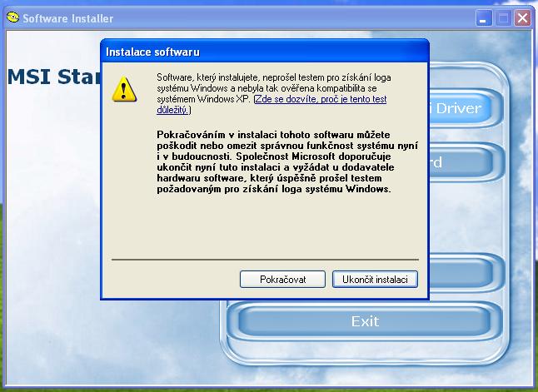Close the Software Installer window

[522, 17]
